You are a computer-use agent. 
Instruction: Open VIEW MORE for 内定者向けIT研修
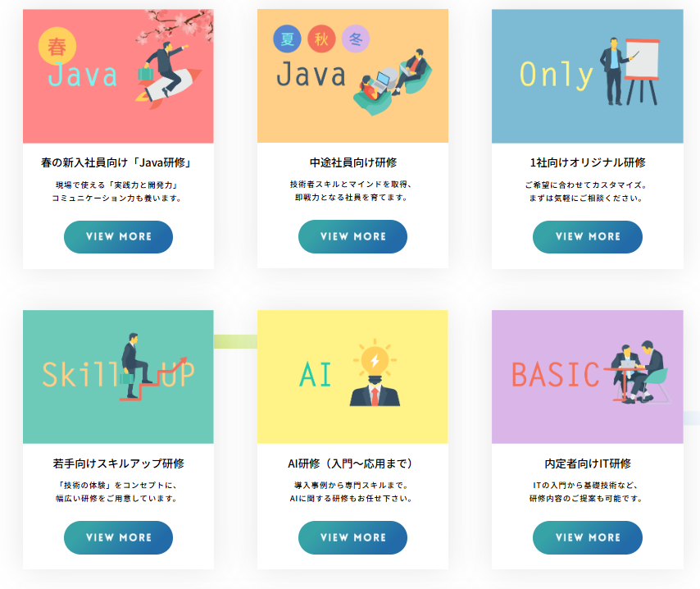588,537
